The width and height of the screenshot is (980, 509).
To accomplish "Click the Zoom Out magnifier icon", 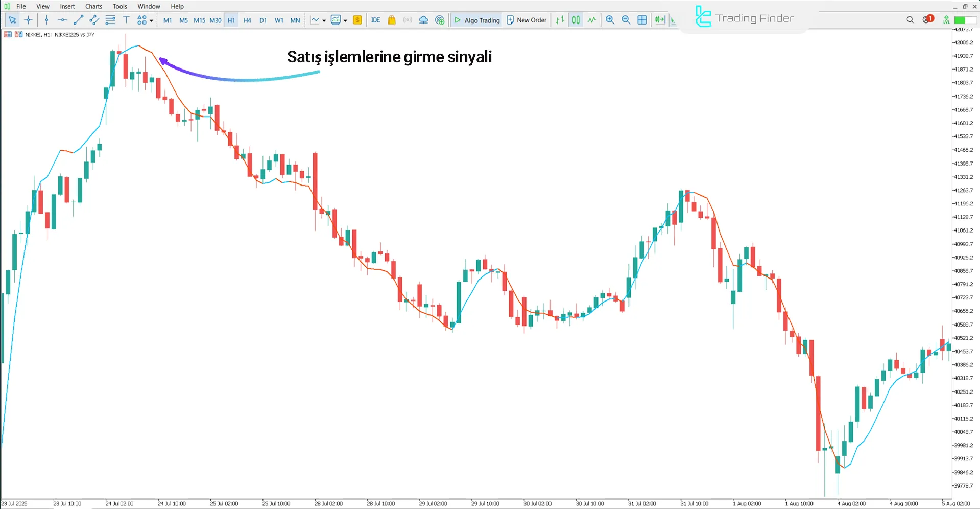I will click(626, 20).
